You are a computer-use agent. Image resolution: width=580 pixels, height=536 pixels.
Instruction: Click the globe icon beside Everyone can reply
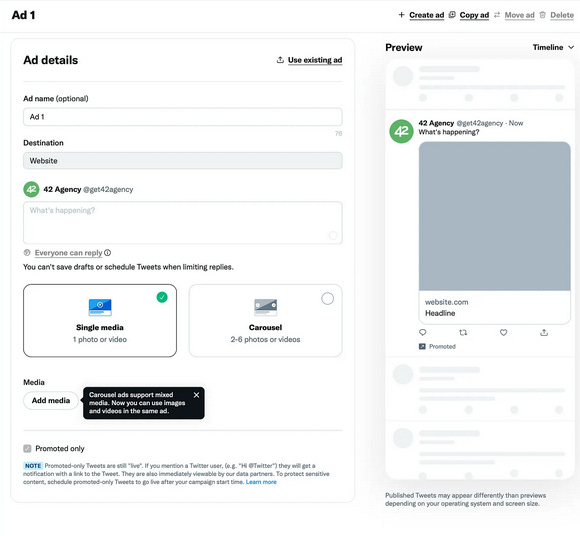pos(27,253)
